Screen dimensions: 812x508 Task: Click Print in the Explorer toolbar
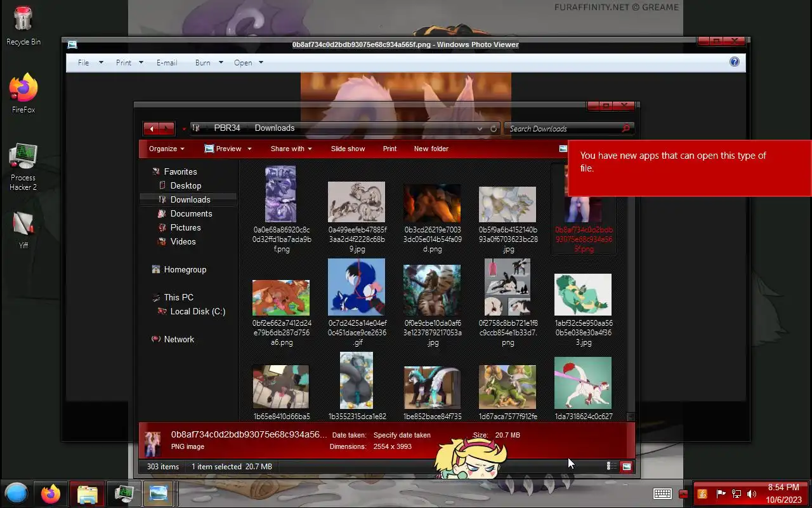(390, 149)
